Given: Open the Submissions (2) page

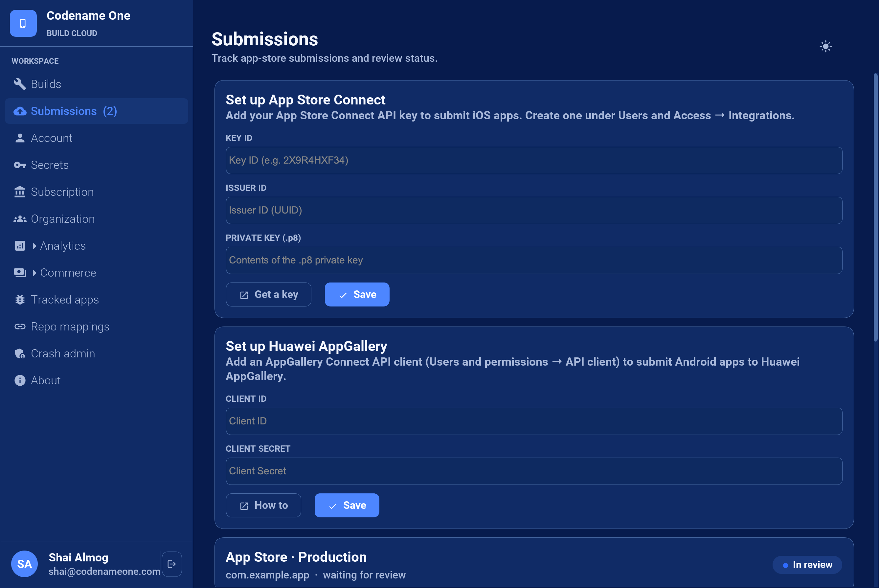Looking at the screenshot, I should click(x=96, y=111).
